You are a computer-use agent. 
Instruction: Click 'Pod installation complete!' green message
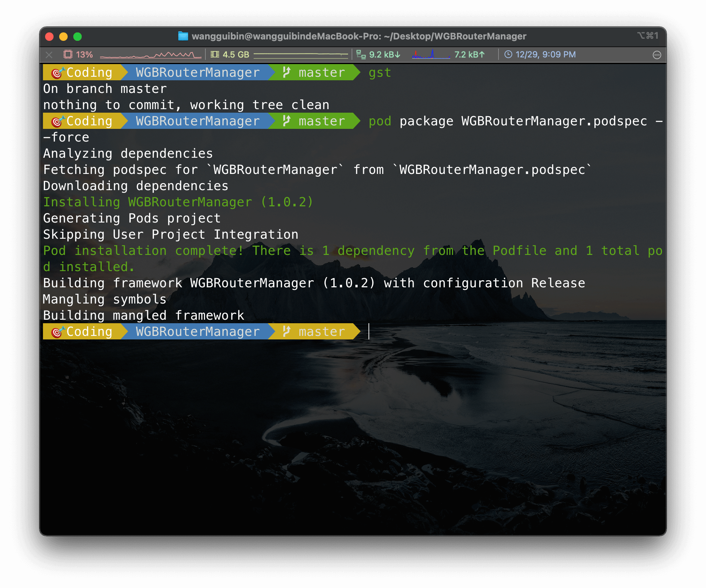[x=353, y=259]
